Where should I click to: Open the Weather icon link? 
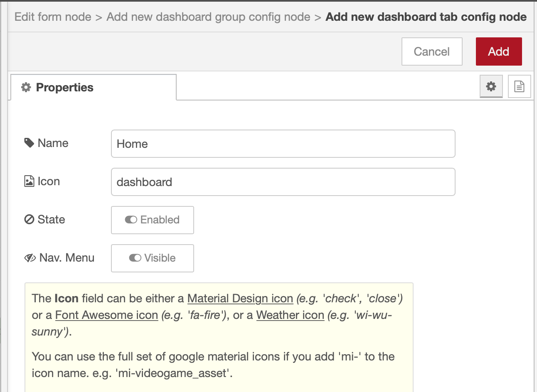click(290, 315)
